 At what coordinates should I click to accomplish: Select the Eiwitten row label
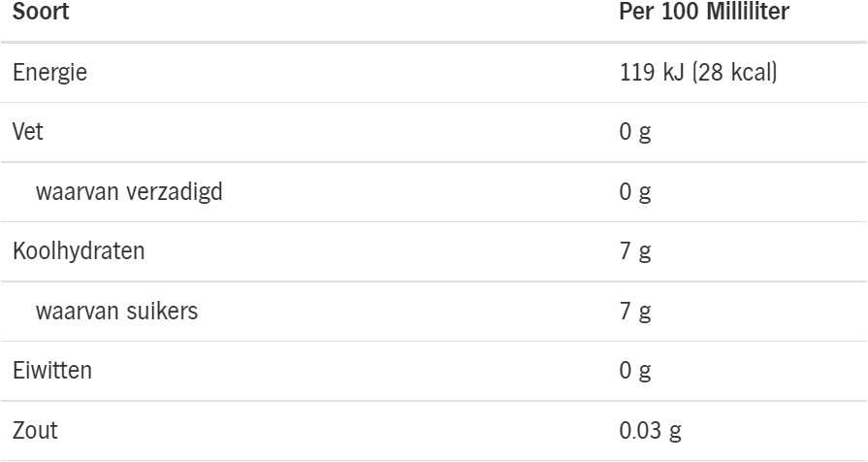click(52, 371)
